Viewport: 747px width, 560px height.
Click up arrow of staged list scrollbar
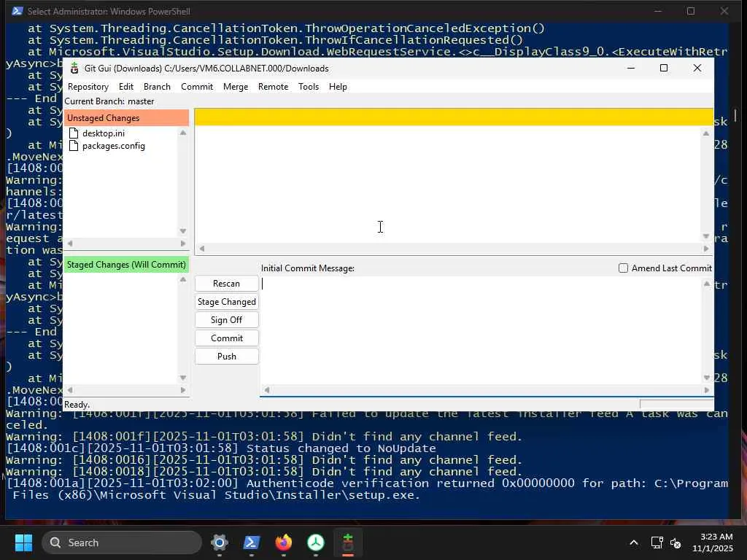(183, 279)
